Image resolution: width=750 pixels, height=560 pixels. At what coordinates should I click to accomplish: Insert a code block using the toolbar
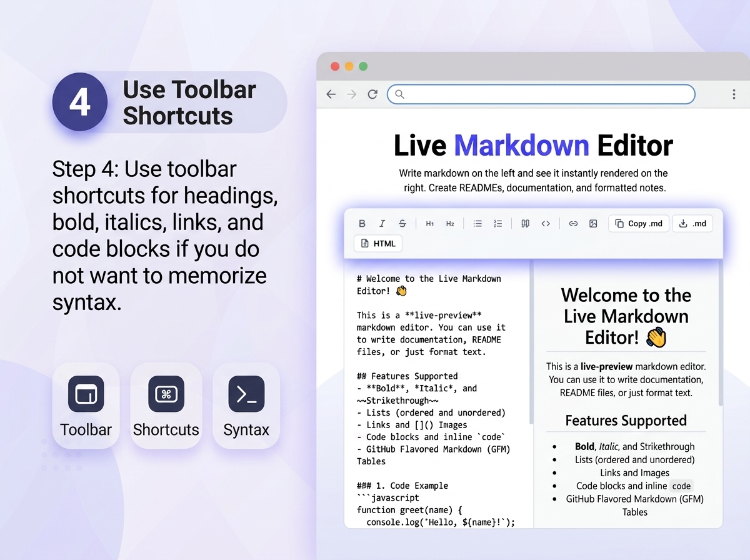[546, 224]
